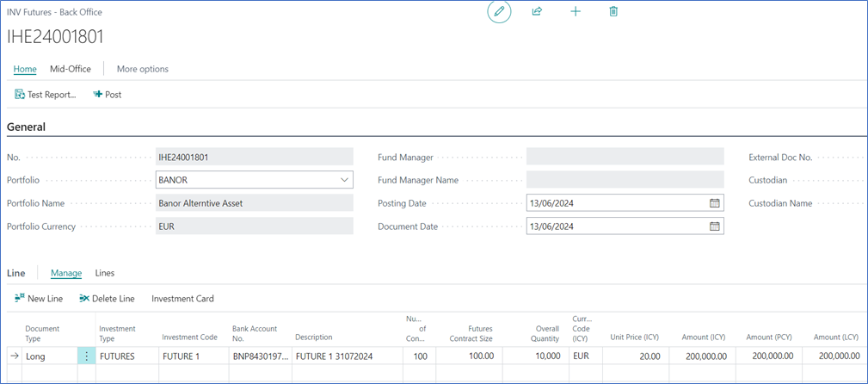The width and height of the screenshot is (868, 384).
Task: Click the Fund Manager input field
Action: (625, 158)
